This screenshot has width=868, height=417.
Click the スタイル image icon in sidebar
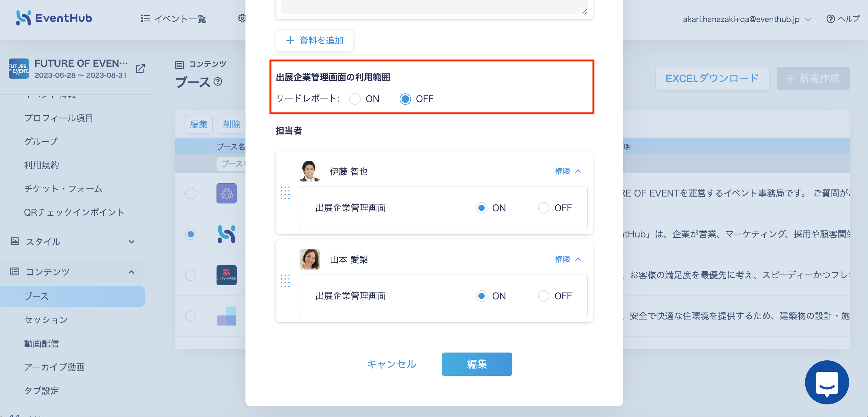coord(15,241)
